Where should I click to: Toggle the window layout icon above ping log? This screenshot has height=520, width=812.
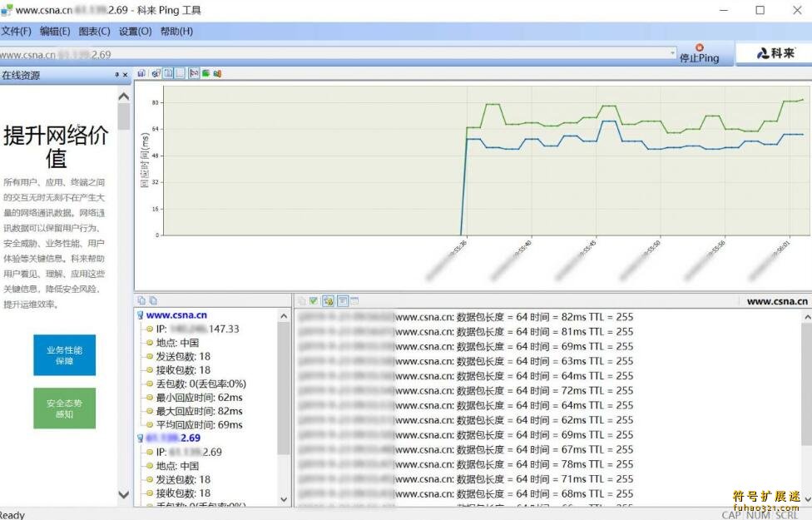[342, 301]
